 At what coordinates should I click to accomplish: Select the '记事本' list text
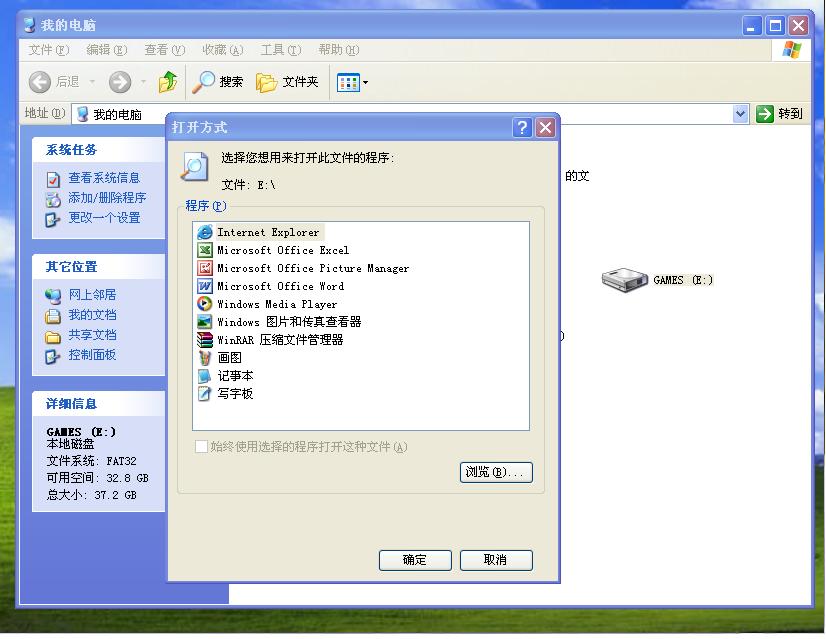[x=235, y=376]
